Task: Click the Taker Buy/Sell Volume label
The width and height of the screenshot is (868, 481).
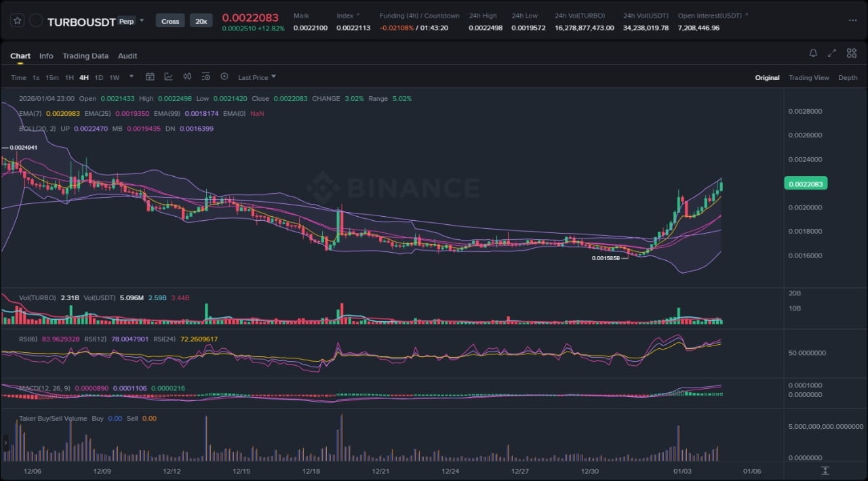Action: 53,419
